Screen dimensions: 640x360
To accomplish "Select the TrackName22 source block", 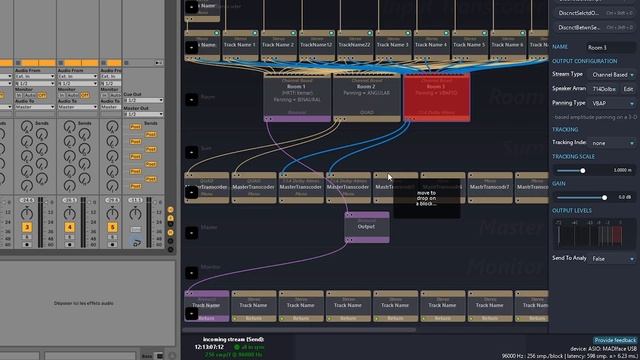I will 355,45.
